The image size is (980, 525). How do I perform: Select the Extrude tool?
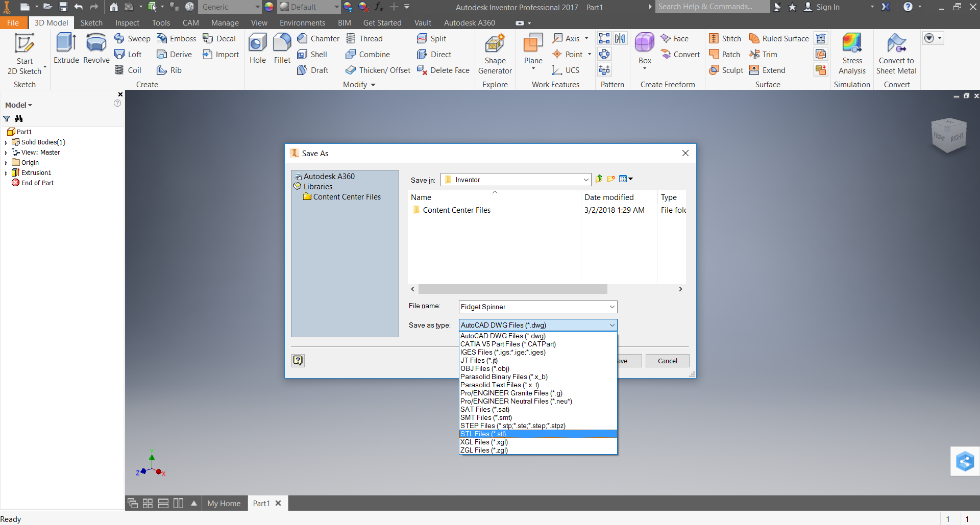click(66, 48)
